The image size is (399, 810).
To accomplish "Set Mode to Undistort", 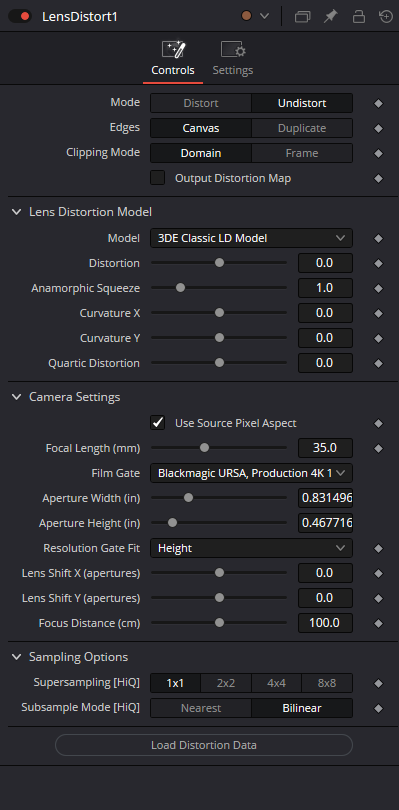I will 302,103.
